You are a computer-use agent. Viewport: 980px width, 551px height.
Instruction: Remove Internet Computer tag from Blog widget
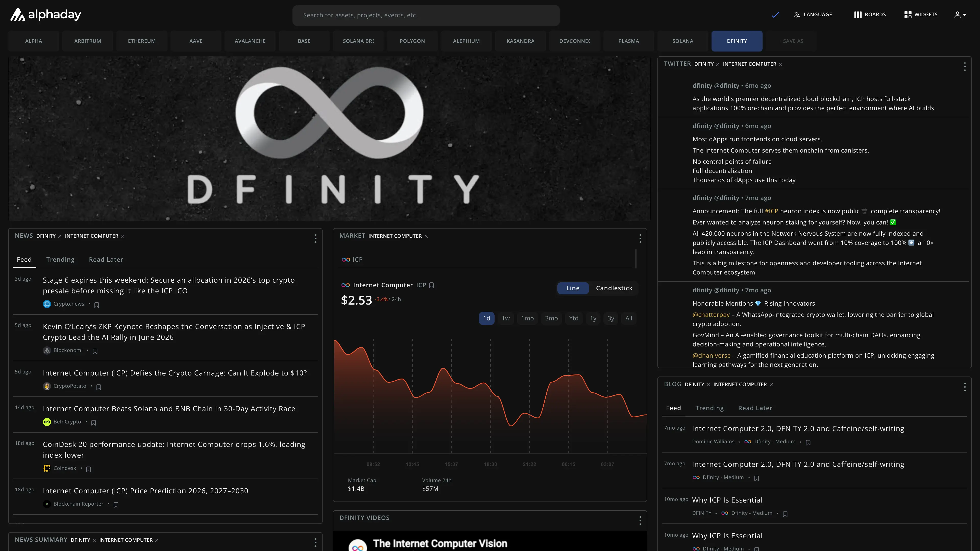771,385
